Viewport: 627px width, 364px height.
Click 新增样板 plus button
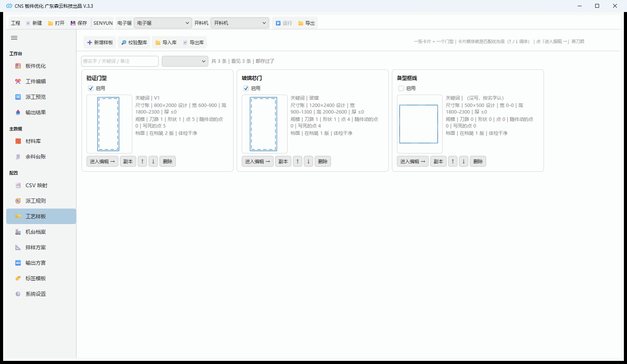(100, 43)
